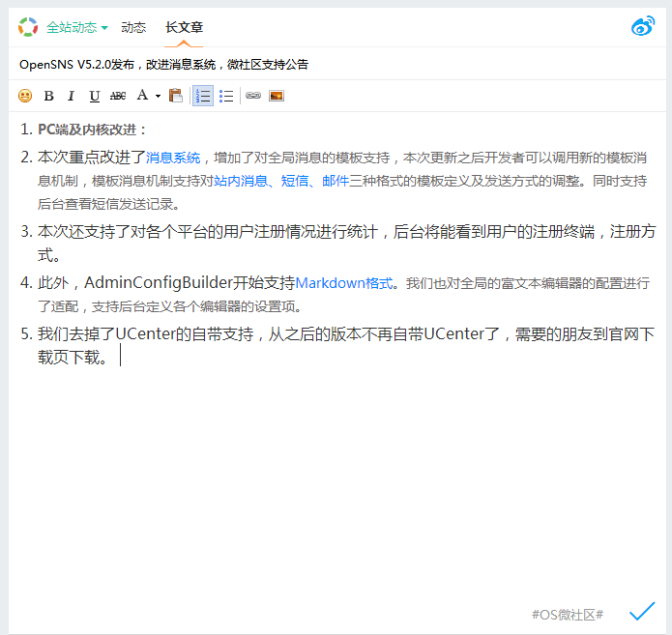The image size is (672, 635).
Task: Switch to the 动态 tab
Action: click(133, 27)
